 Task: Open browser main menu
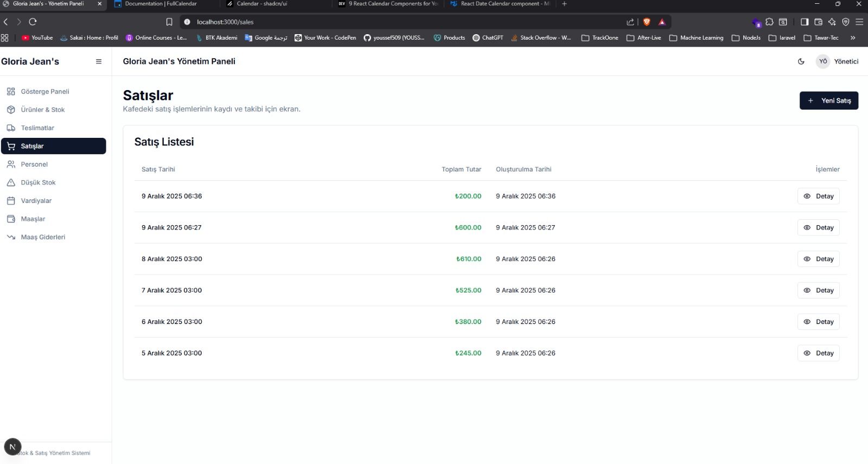859,22
